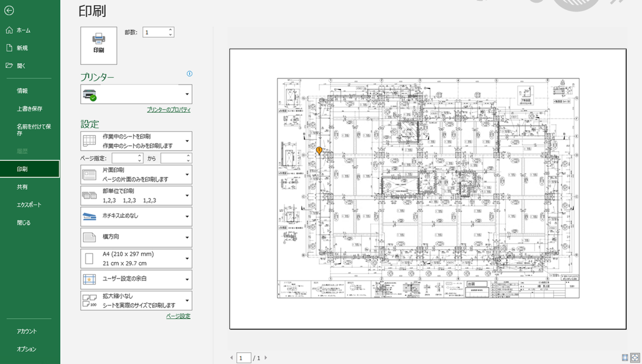Expand 作業中のシートを印刷 dropdown
Image resolution: width=642 pixels, height=364 pixels.
[136, 141]
